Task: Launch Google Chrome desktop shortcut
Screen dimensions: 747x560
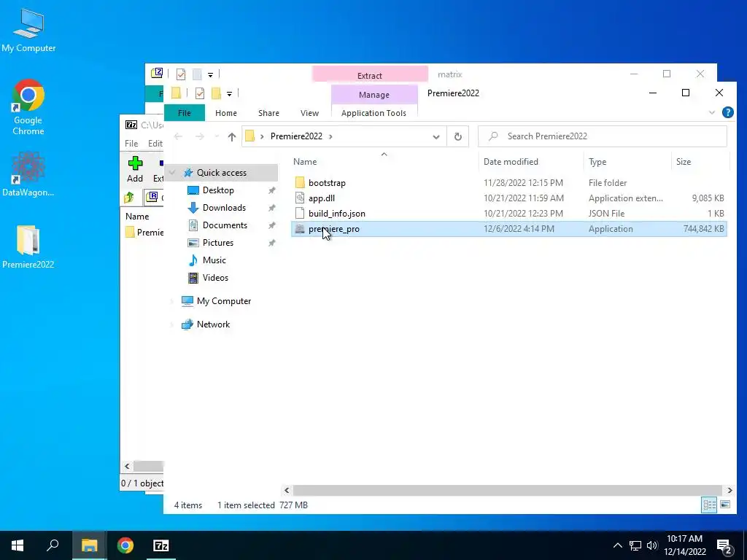Action: tap(28, 107)
